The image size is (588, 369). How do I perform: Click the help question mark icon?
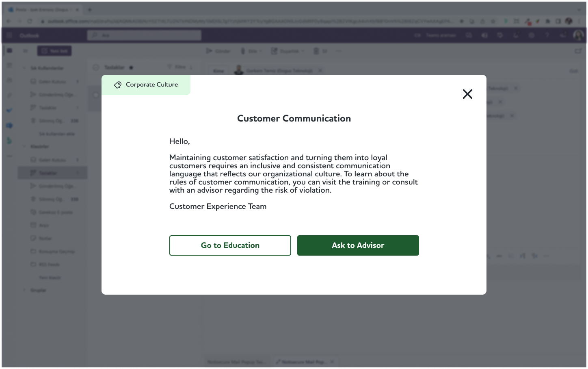point(547,35)
